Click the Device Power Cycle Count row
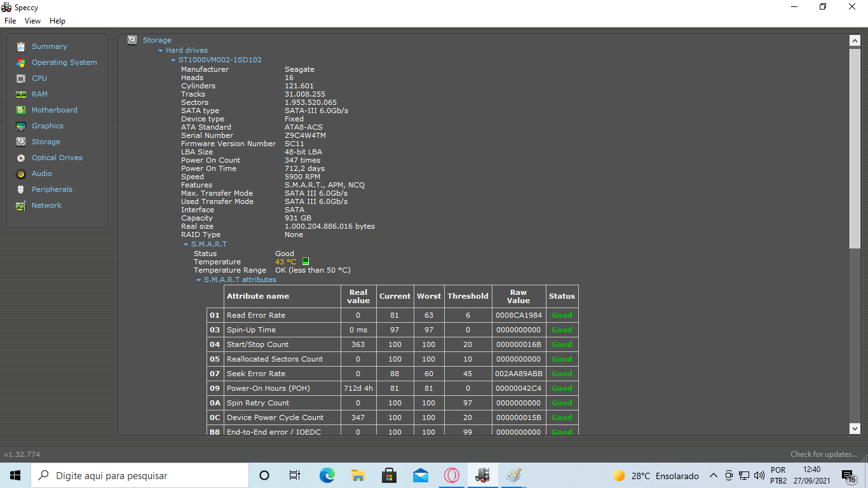The height and width of the screenshot is (488, 868). (393, 417)
